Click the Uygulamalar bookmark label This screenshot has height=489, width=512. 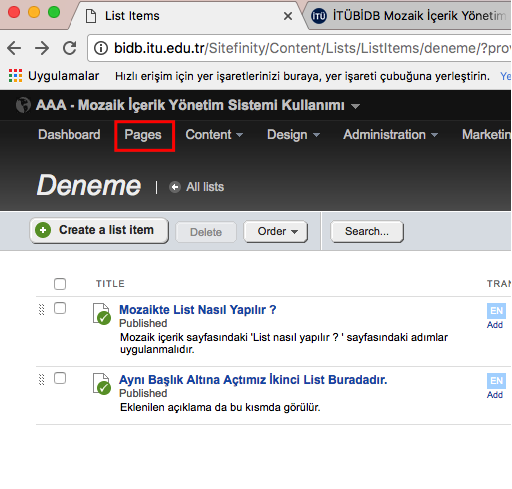(x=63, y=76)
